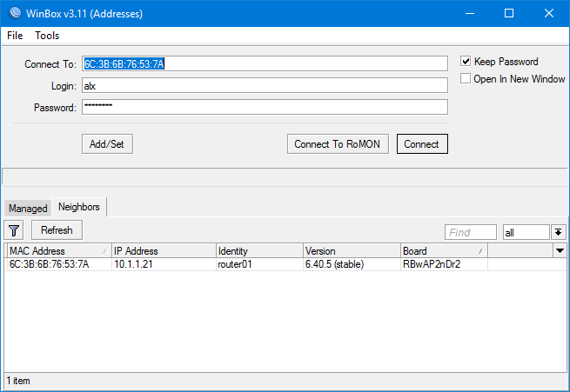The height and width of the screenshot is (392, 570).
Task: Minimize the WinBox window
Action: point(470,13)
